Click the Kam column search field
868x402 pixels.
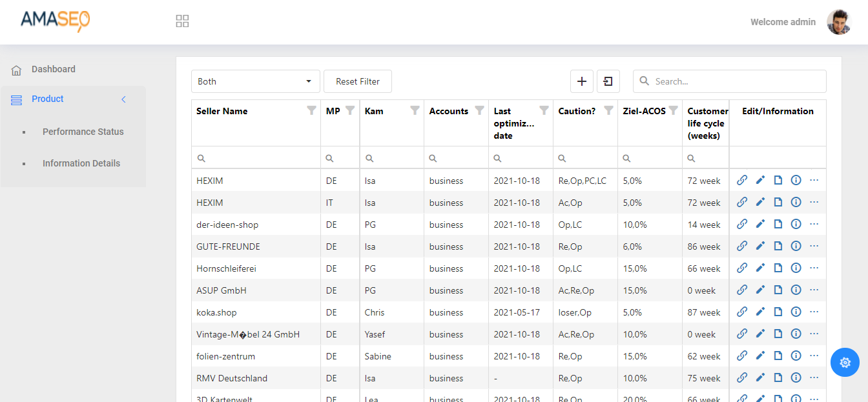pyautogui.click(x=392, y=158)
